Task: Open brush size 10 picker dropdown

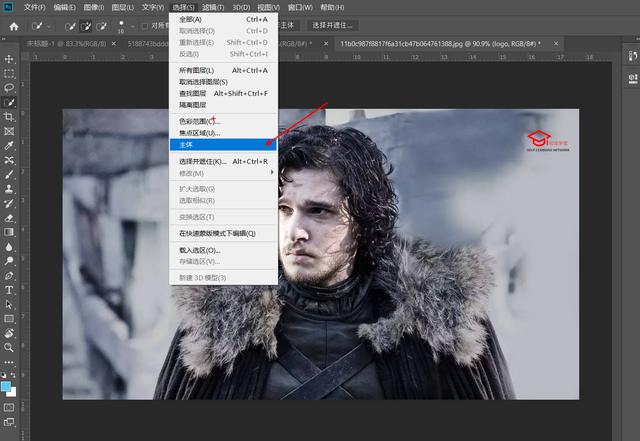Action: coord(133,27)
